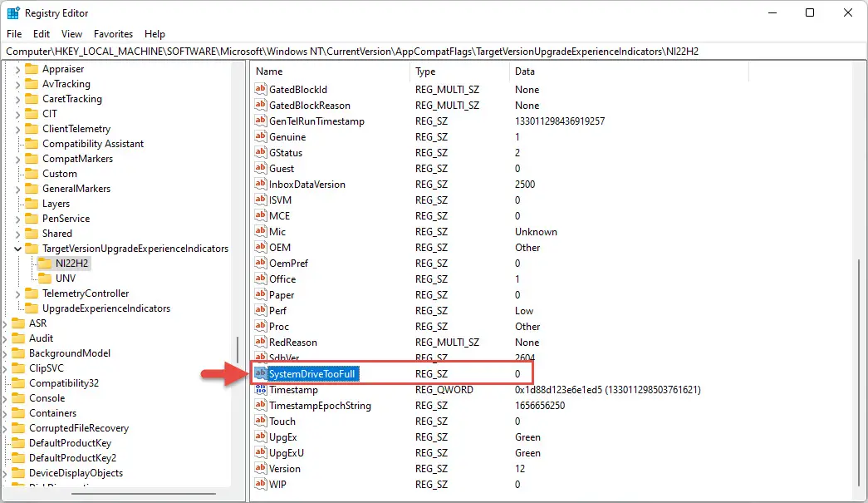Select the Custom key in tree
The width and height of the screenshot is (868, 503).
[60, 174]
